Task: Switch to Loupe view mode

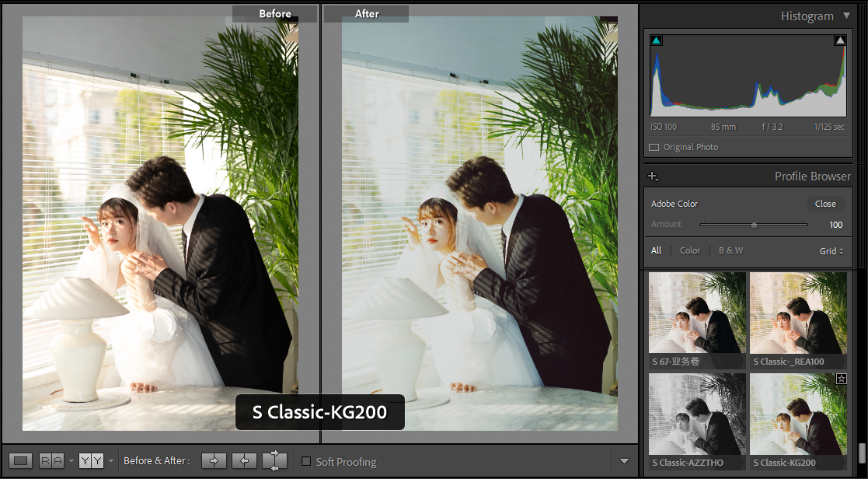Action: tap(21, 461)
